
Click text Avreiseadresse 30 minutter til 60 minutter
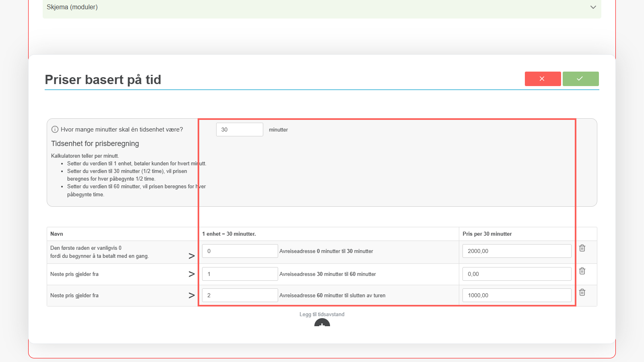click(328, 274)
